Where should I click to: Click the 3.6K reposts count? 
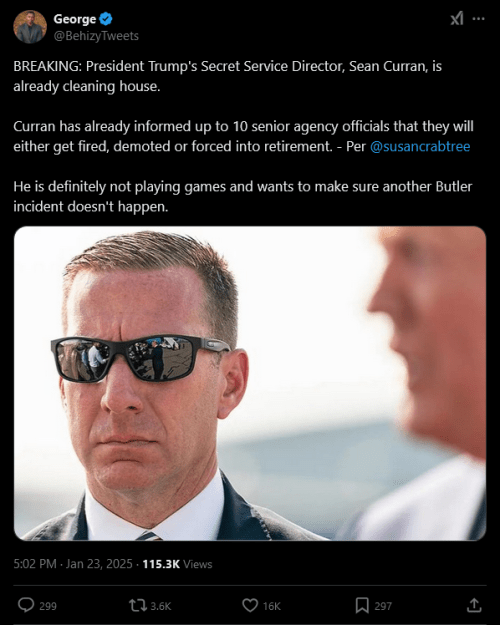click(x=161, y=606)
